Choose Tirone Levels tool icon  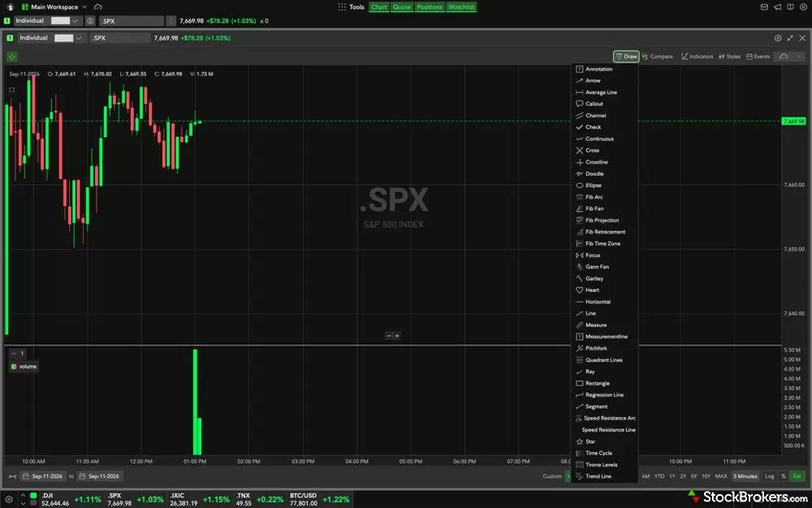(580, 465)
